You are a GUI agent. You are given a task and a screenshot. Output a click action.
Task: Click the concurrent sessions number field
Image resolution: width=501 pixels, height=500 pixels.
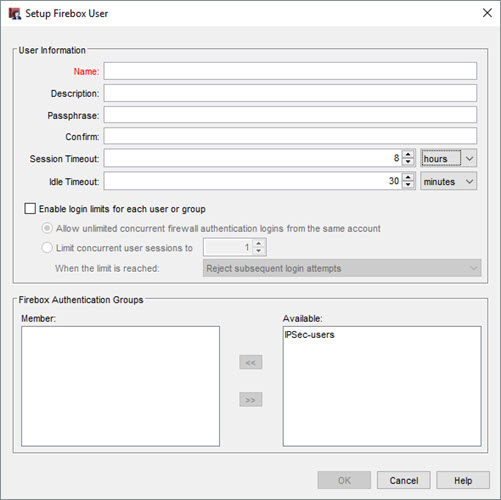[228, 247]
